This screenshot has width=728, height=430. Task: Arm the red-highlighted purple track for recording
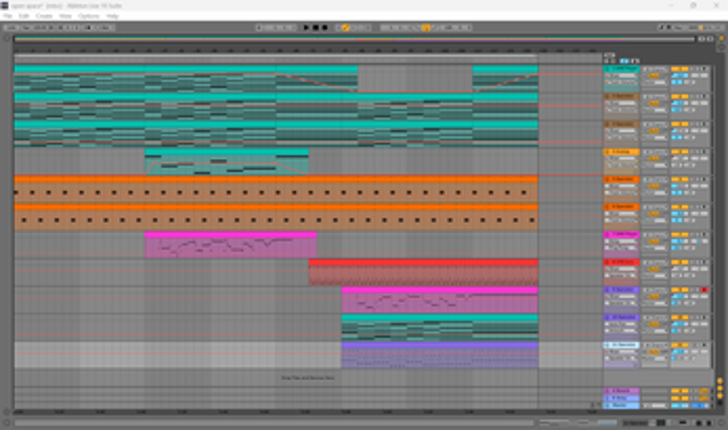click(704, 290)
